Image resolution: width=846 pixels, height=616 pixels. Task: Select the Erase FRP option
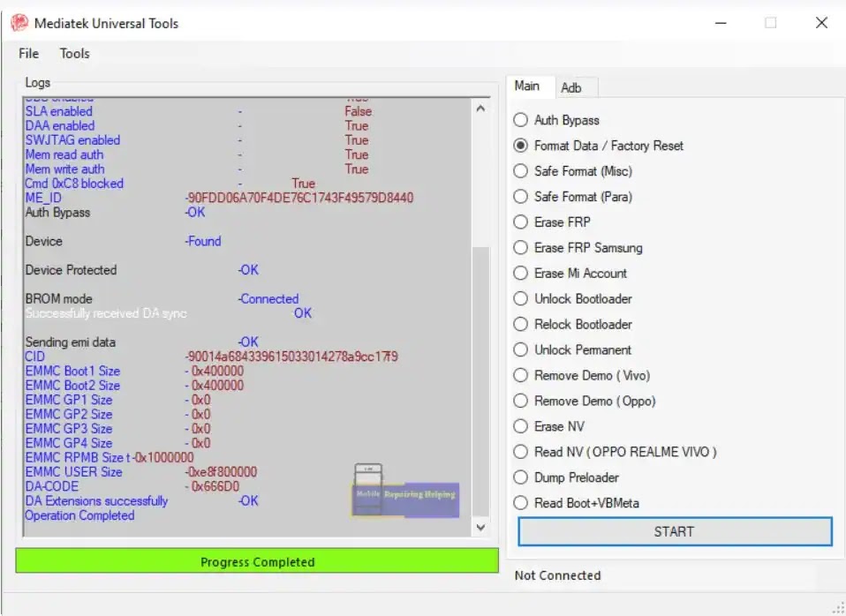[x=552, y=222]
